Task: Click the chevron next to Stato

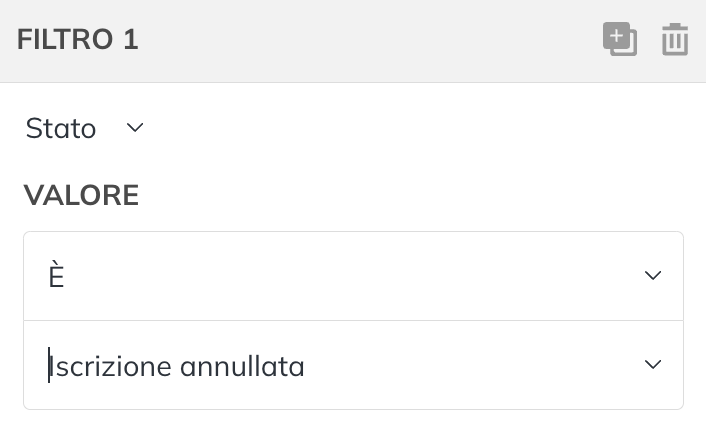Action: coord(135,128)
